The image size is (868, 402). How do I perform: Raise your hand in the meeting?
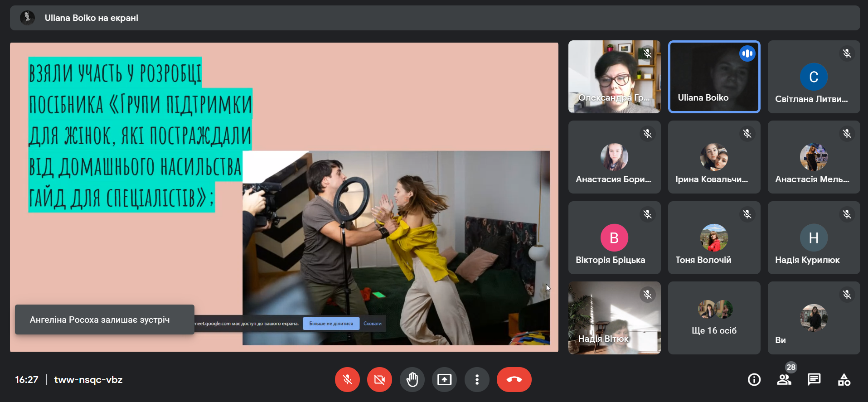412,379
